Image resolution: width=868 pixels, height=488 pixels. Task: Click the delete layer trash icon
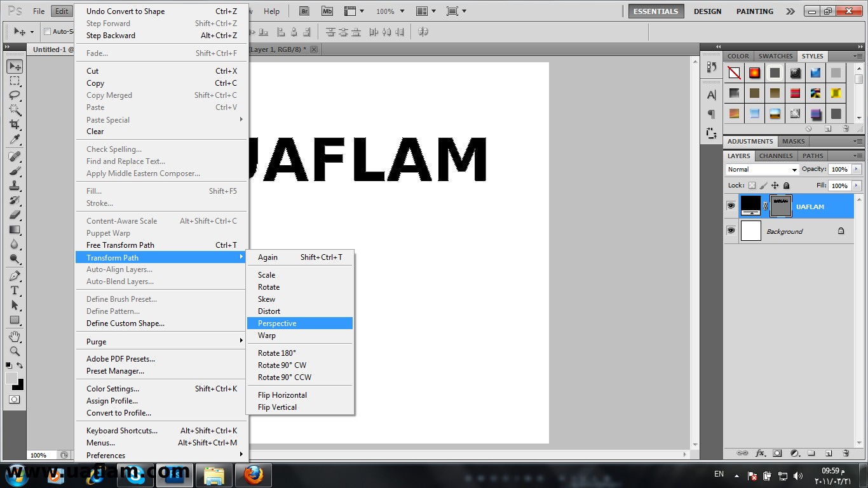coord(846,453)
